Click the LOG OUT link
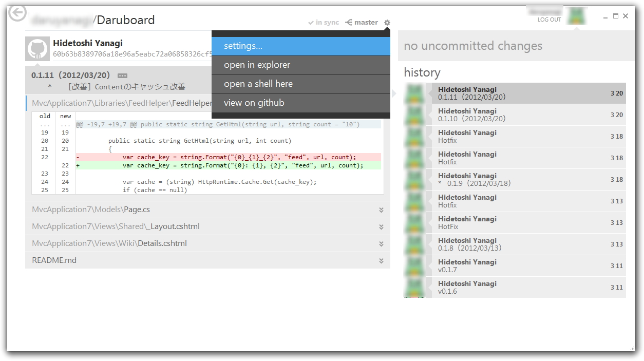 click(x=550, y=20)
